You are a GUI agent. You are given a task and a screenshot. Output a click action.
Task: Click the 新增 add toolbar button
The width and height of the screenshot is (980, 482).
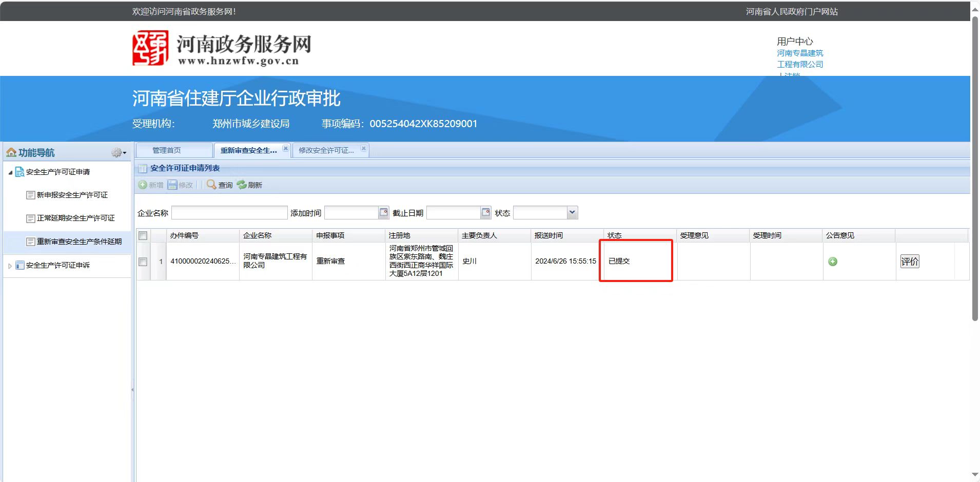(150, 185)
